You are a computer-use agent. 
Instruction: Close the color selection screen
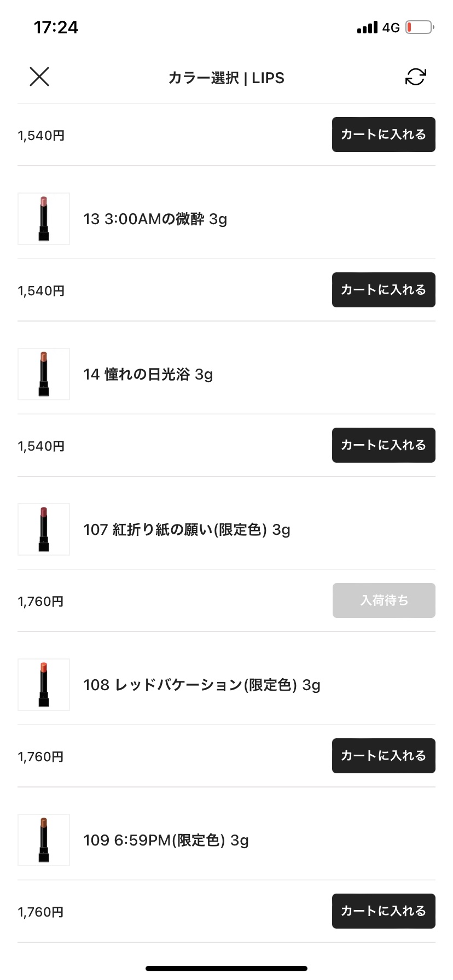tap(39, 77)
